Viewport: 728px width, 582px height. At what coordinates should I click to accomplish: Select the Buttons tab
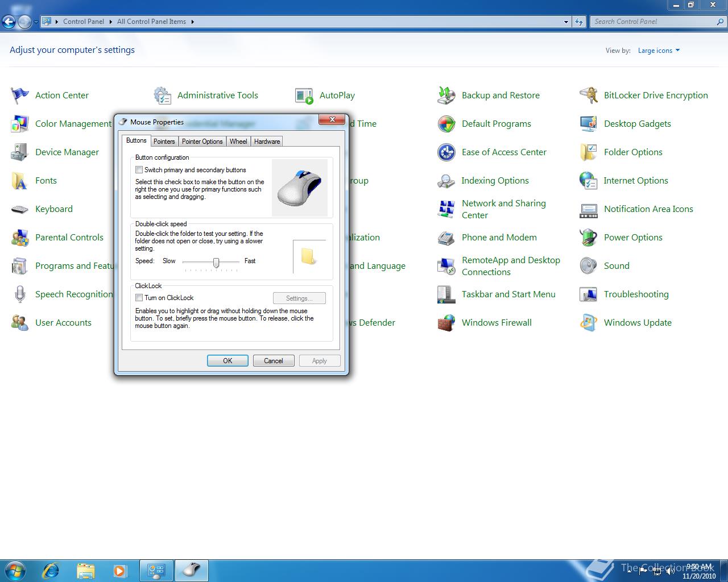pyautogui.click(x=136, y=140)
